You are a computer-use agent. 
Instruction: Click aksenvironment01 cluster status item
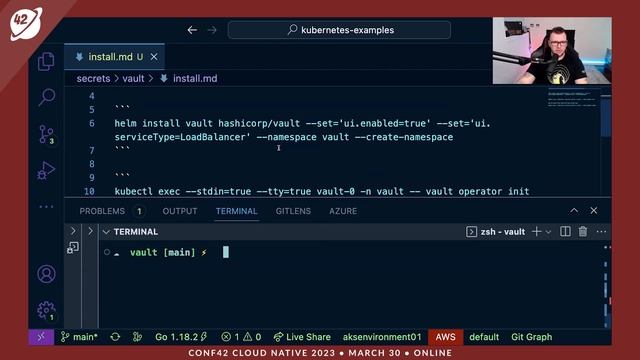click(382, 337)
